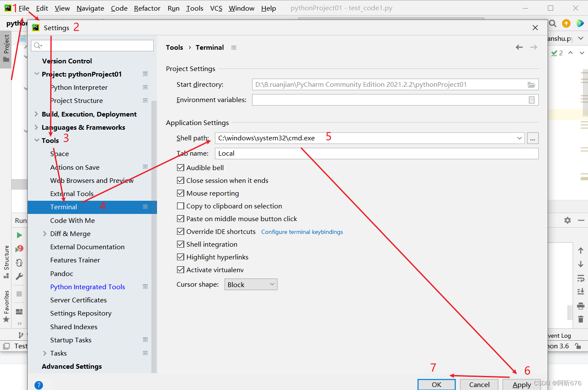The width and height of the screenshot is (588, 390).
Task: Click the Start directory folder browse icon
Action: click(x=531, y=85)
